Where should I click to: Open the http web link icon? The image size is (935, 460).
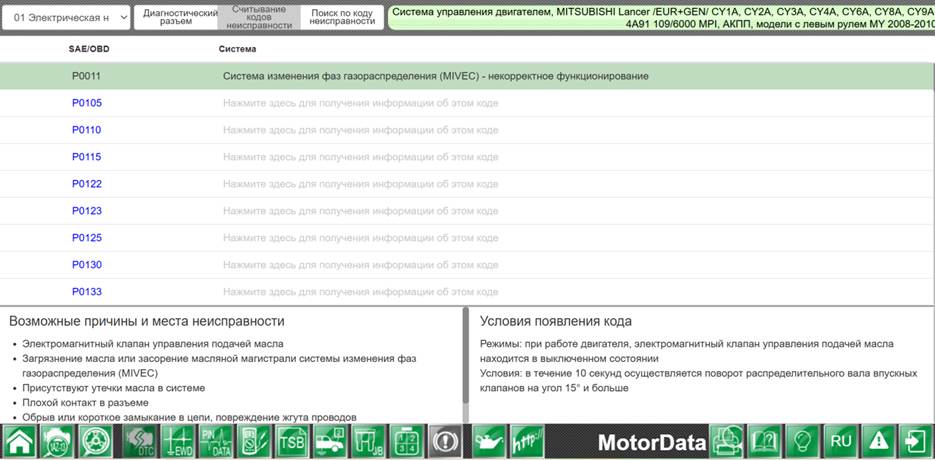tap(528, 442)
